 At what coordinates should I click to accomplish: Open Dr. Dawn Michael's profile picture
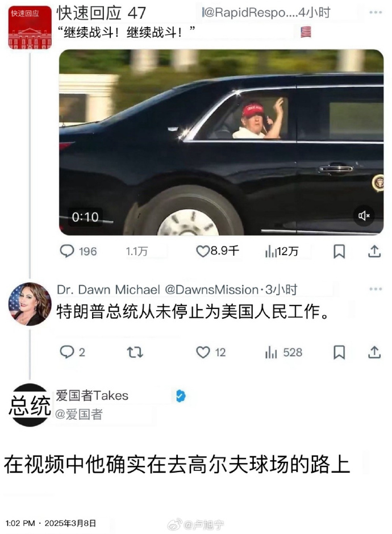point(30,304)
